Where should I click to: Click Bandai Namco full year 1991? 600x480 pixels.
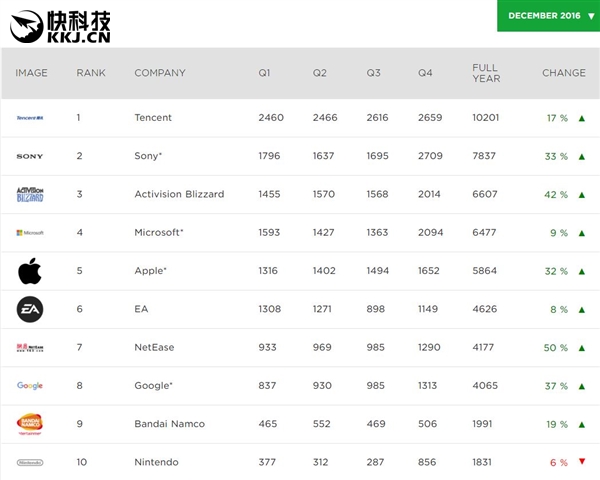pyautogui.click(x=482, y=424)
